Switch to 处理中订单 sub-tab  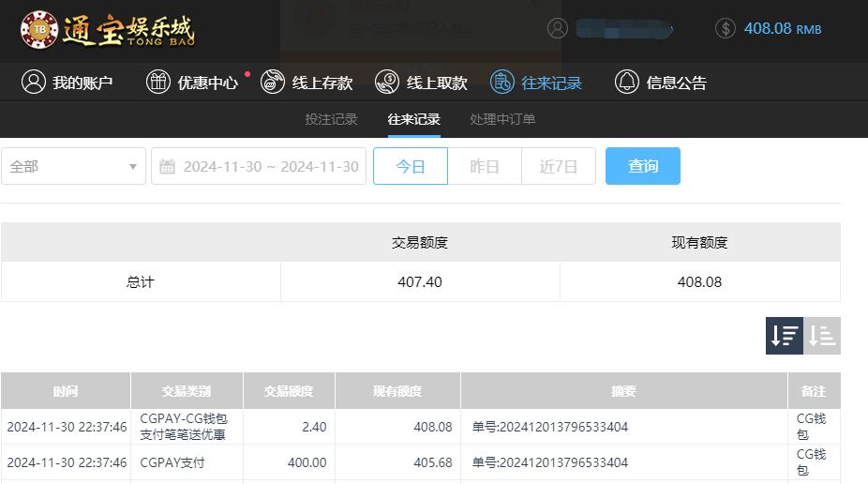click(x=502, y=119)
